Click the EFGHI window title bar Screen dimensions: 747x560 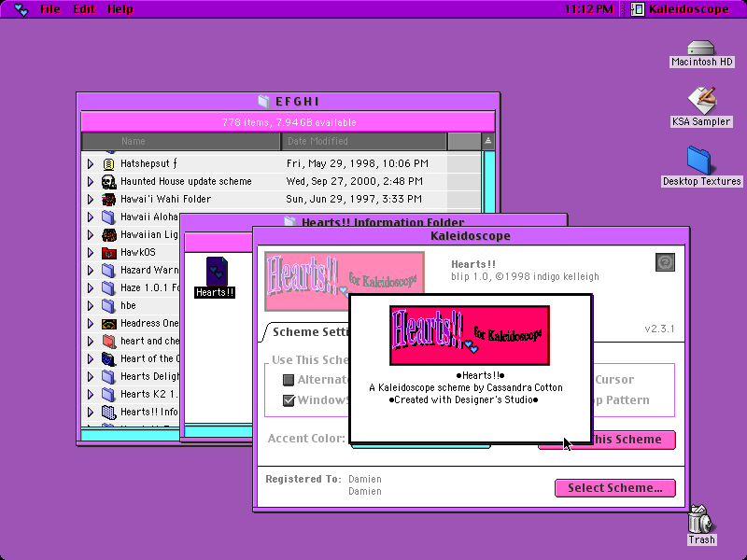click(289, 102)
